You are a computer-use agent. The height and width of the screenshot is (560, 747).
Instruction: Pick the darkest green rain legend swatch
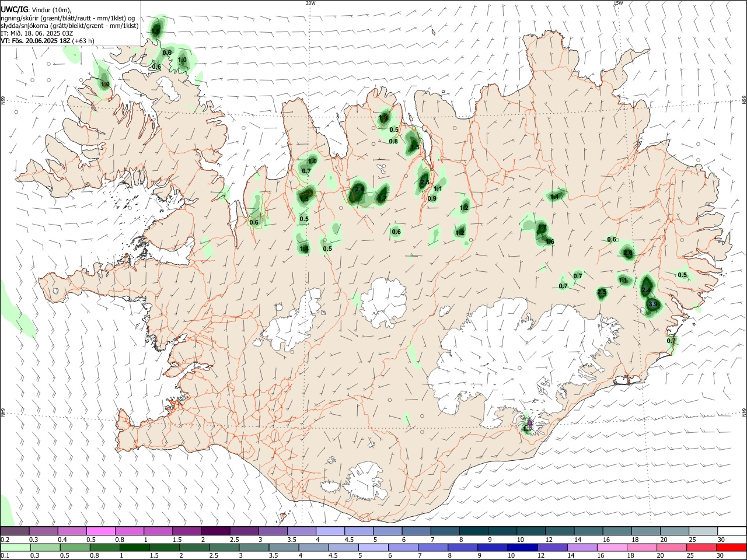(x=134, y=547)
